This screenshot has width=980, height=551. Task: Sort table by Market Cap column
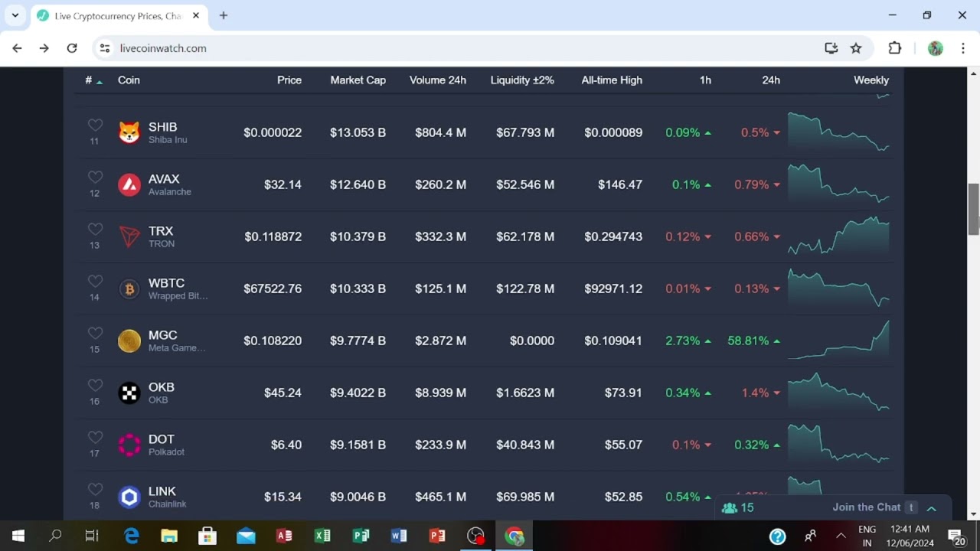[358, 80]
